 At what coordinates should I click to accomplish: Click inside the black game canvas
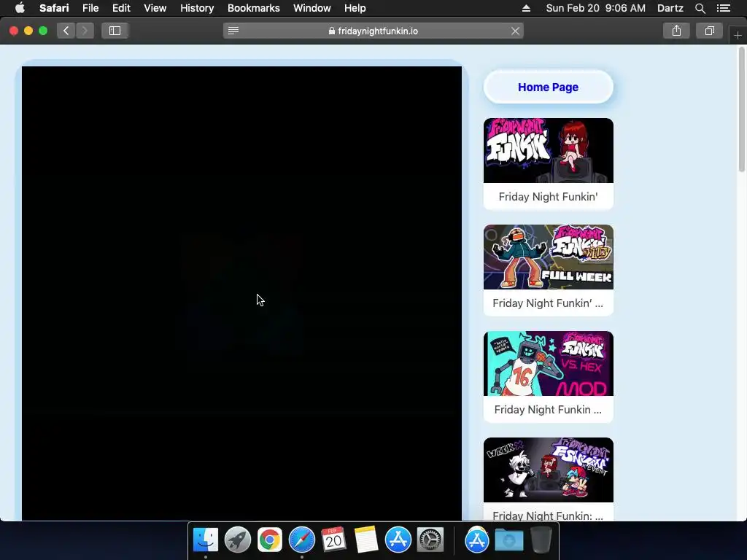click(x=241, y=293)
